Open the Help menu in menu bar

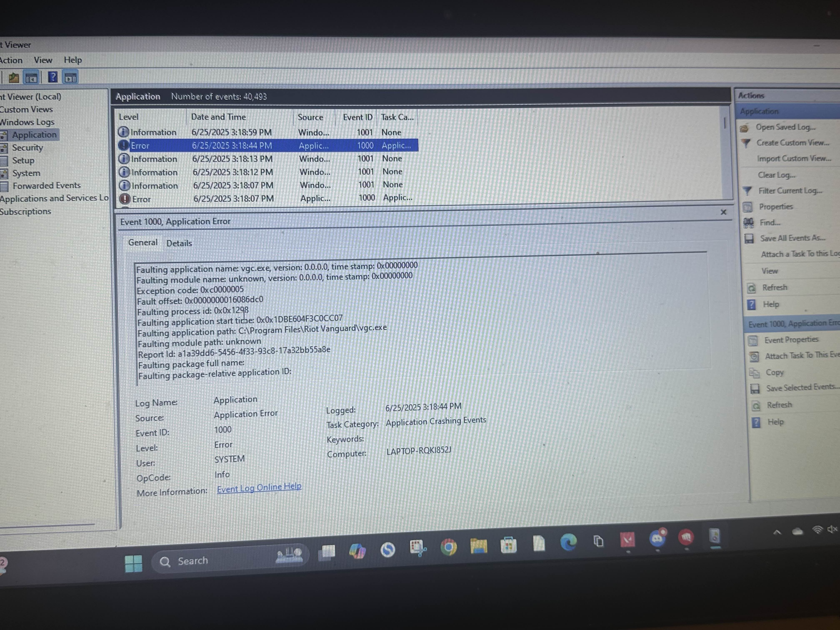click(72, 60)
